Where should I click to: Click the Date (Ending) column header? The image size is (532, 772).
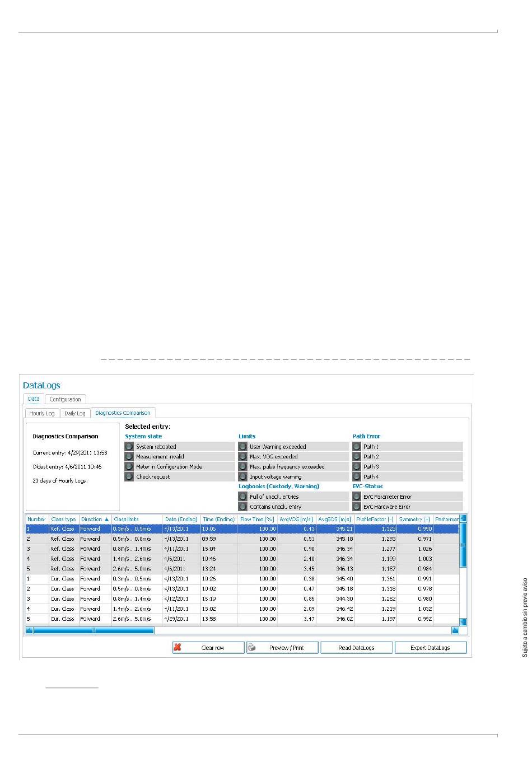point(181,520)
